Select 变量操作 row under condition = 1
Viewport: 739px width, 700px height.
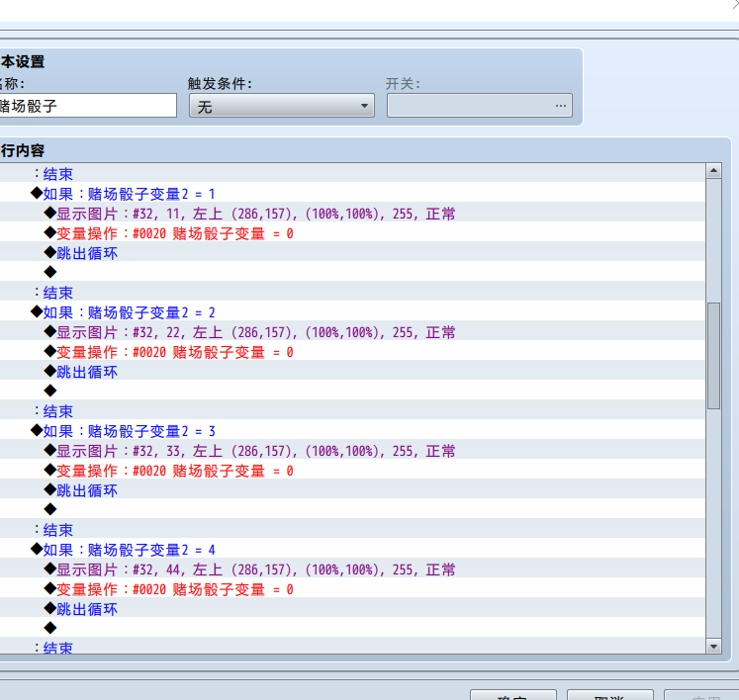(352, 233)
